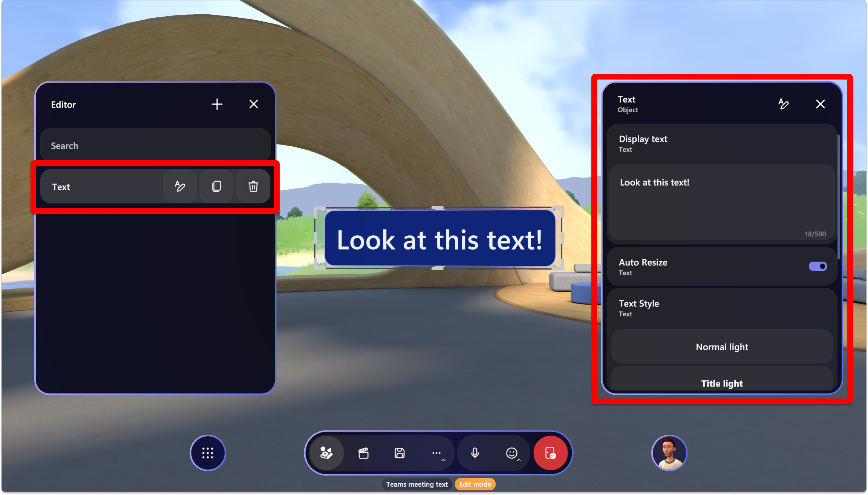This screenshot has width=868, height=495.
Task: Click the Text object item in Editor list
Action: (x=104, y=186)
